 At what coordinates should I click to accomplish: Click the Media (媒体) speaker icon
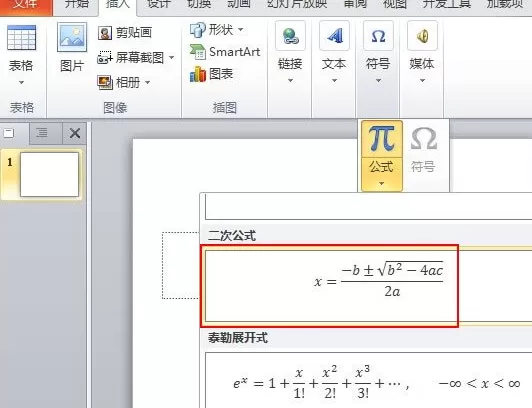click(422, 36)
